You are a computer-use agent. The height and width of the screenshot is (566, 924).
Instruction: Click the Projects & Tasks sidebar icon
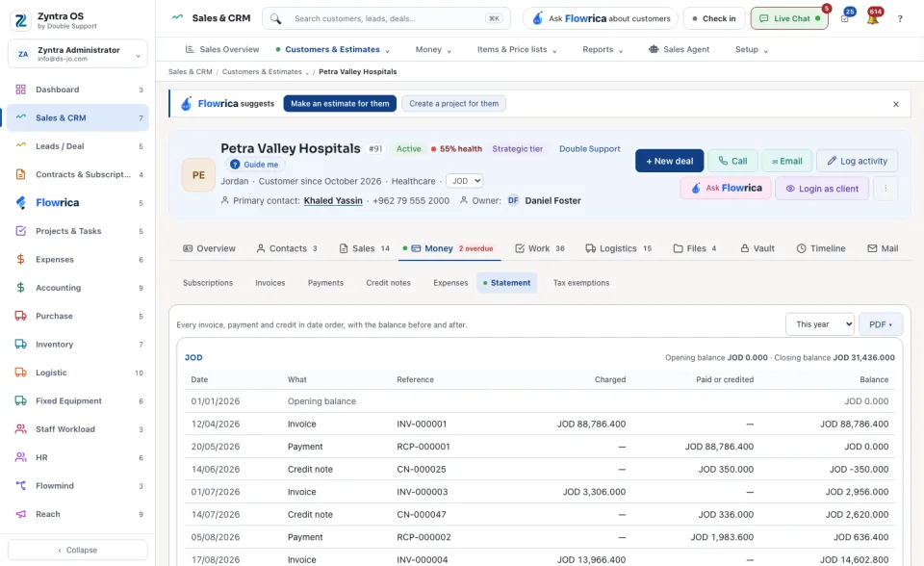(20, 231)
